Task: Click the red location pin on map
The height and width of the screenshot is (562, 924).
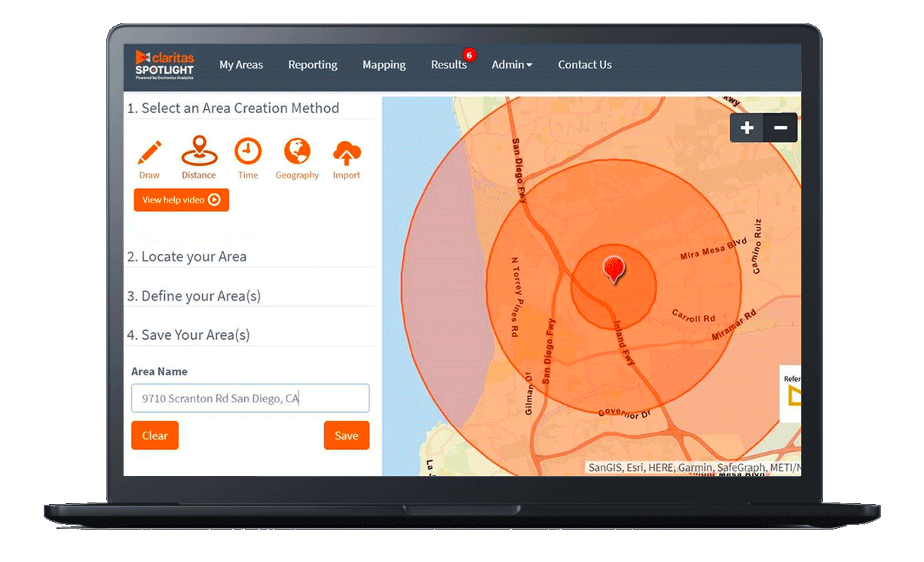Action: [x=614, y=268]
